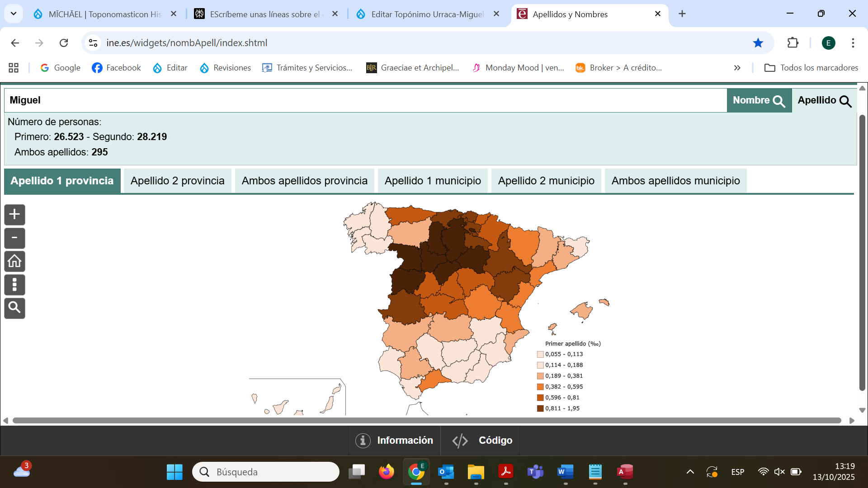Click the map zoom in plus button
Viewport: 868px width, 488px height.
(x=14, y=214)
